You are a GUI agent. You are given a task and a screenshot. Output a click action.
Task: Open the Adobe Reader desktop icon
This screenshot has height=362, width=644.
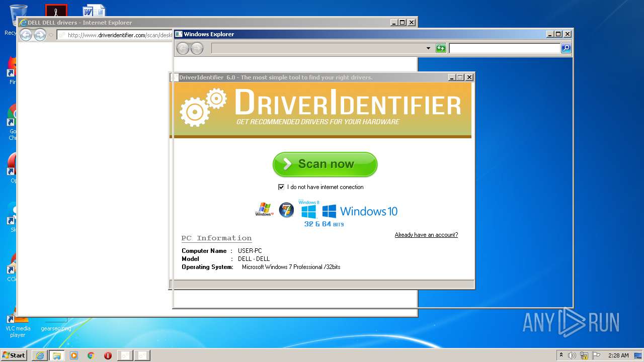[x=56, y=10]
